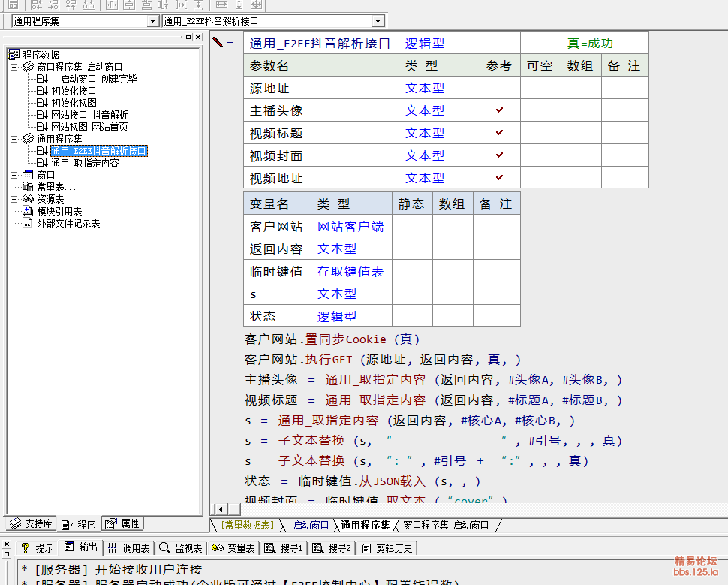Click the same-size alignment toolbar icon
Screen dimensions: 728x585
[256, 5]
